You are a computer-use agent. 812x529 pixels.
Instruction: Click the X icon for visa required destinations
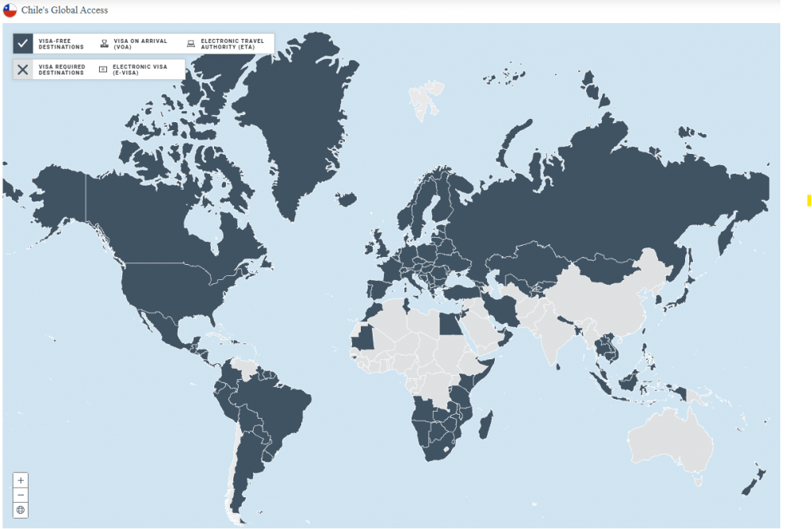click(23, 70)
